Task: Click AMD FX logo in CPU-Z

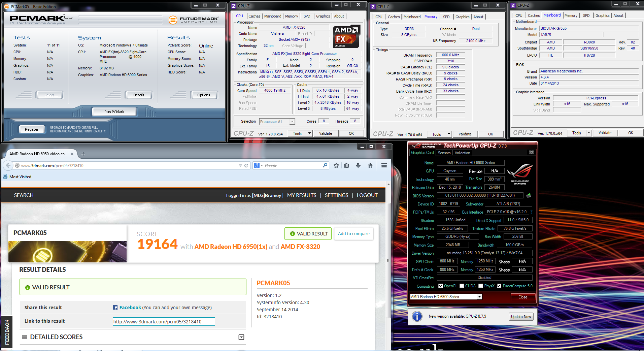Action: point(346,36)
